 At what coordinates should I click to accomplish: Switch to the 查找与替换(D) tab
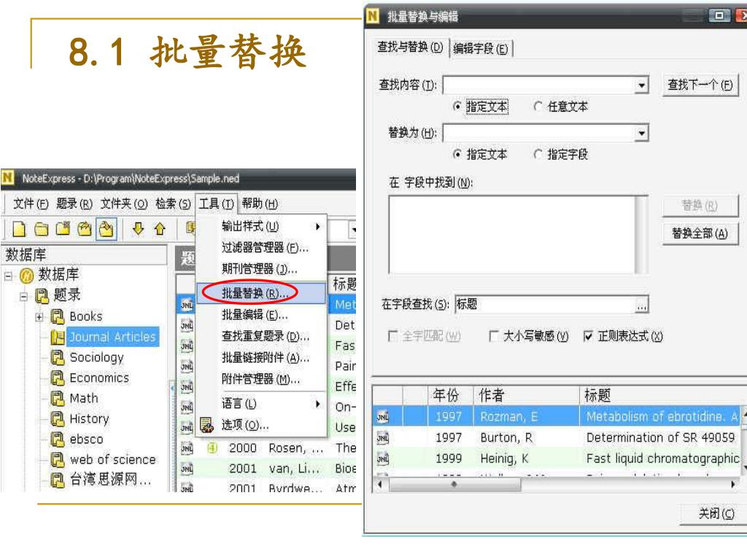410,47
